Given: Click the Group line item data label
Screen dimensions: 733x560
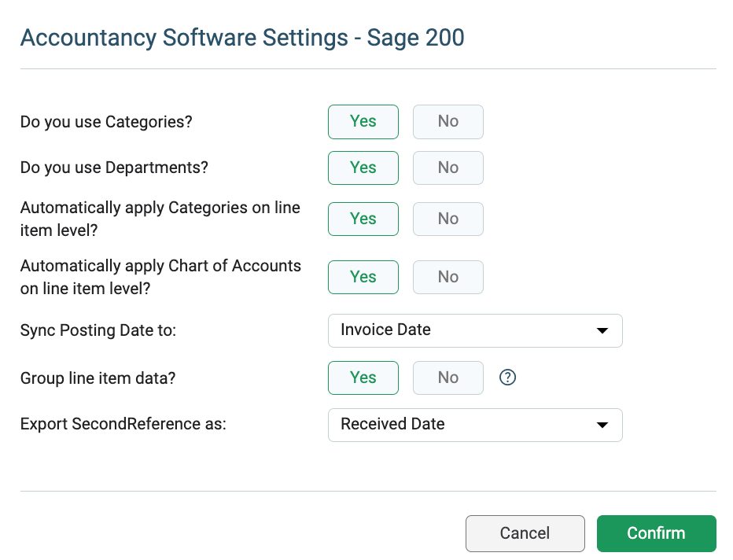Looking at the screenshot, I should click(98, 378).
